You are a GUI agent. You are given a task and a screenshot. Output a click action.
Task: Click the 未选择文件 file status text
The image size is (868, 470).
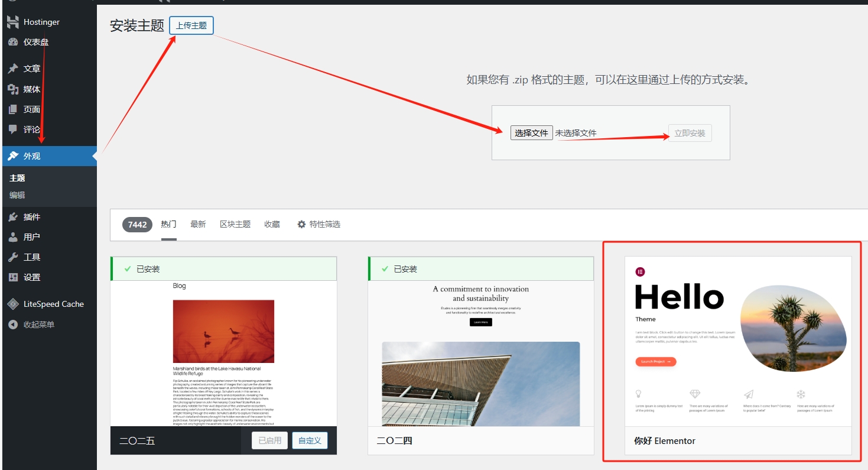click(x=576, y=134)
